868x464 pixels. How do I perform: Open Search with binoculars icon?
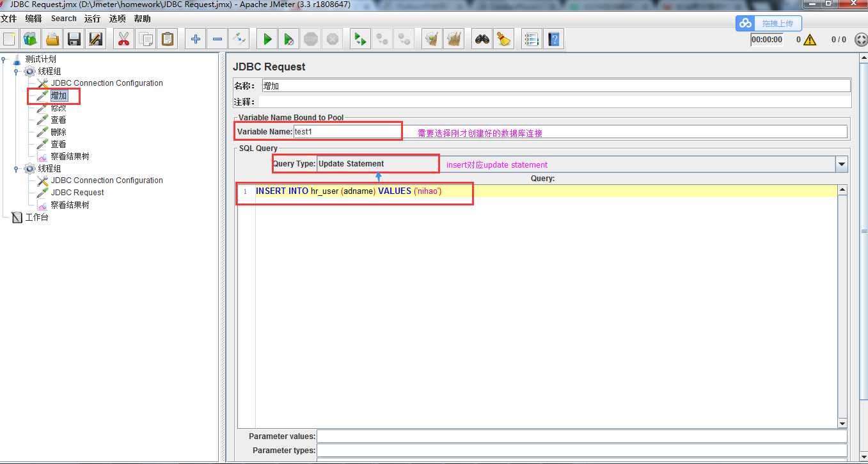482,39
